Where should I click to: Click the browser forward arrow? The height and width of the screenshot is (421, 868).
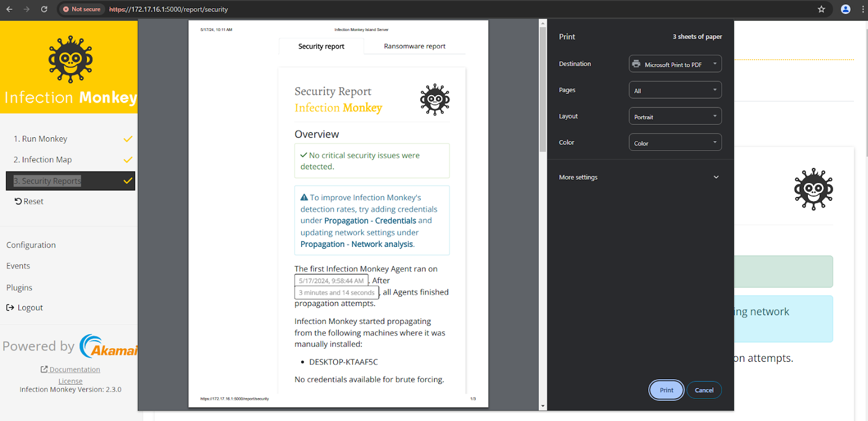(x=27, y=9)
